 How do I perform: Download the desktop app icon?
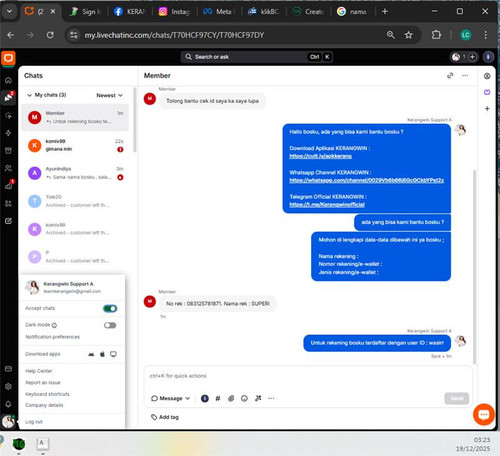113,354
